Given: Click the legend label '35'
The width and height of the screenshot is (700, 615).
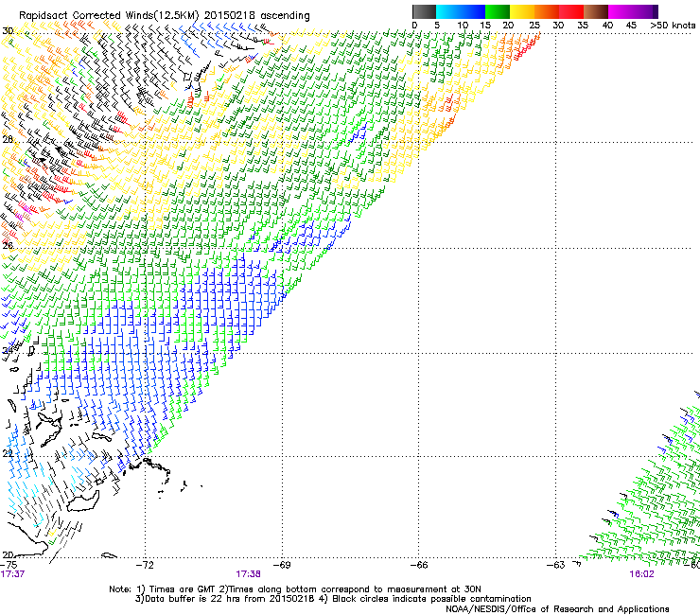Looking at the screenshot, I should (583, 26).
